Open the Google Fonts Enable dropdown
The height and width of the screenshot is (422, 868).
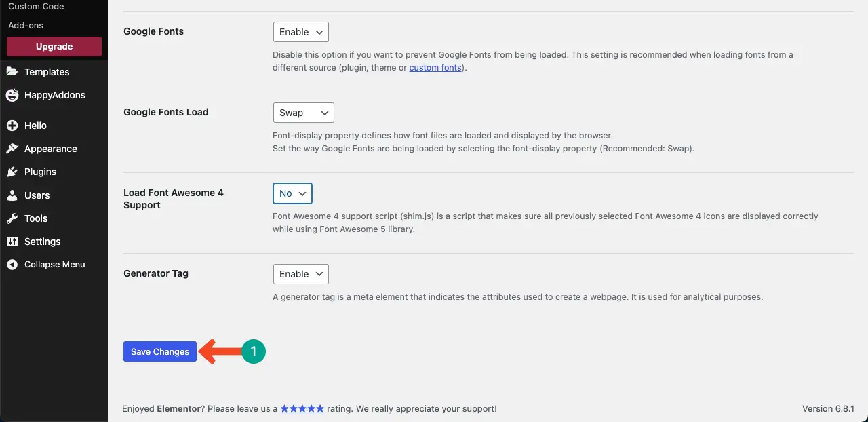pos(301,32)
